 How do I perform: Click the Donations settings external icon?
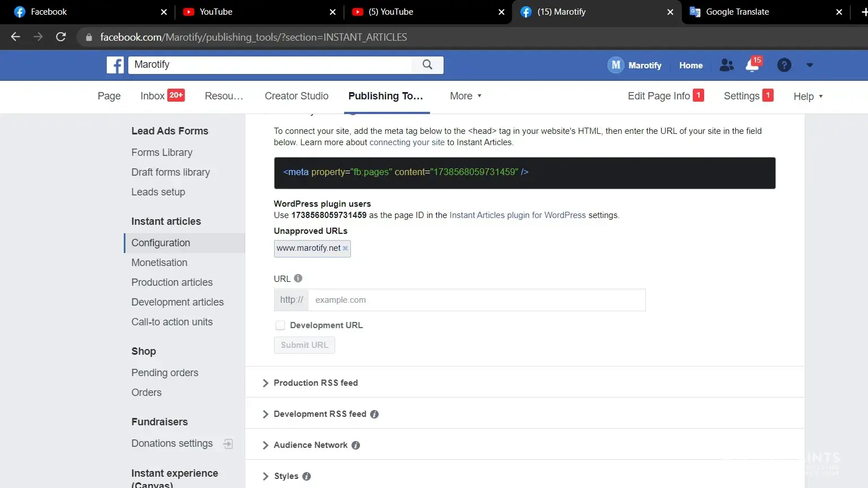point(228,444)
